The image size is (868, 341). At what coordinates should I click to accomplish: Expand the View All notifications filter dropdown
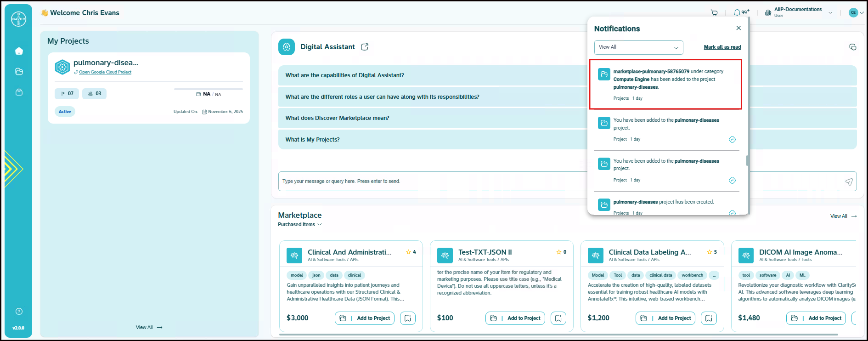638,47
